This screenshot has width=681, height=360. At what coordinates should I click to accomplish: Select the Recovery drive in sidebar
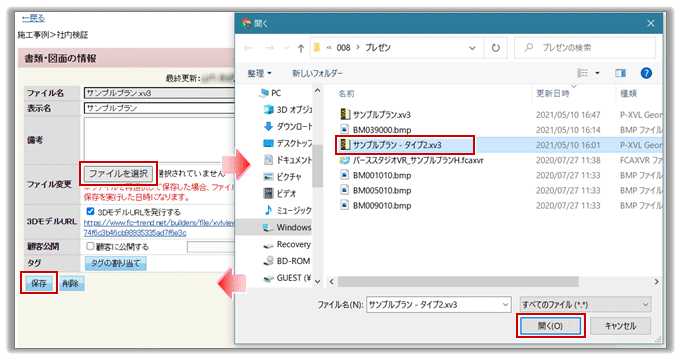pos(287,244)
